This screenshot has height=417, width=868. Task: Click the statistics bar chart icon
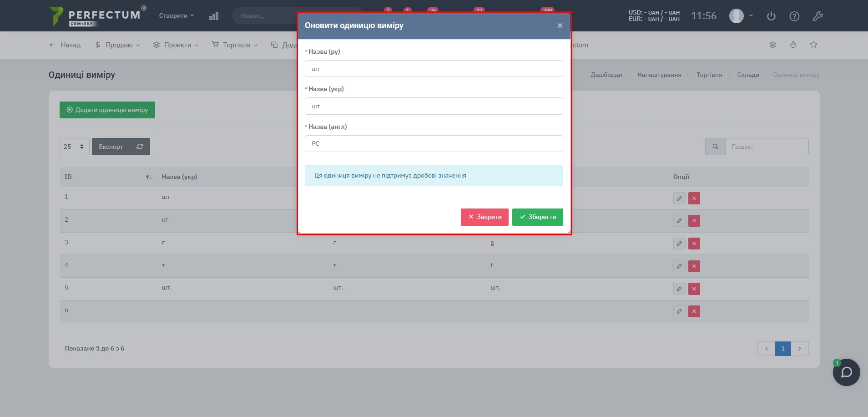tap(214, 16)
